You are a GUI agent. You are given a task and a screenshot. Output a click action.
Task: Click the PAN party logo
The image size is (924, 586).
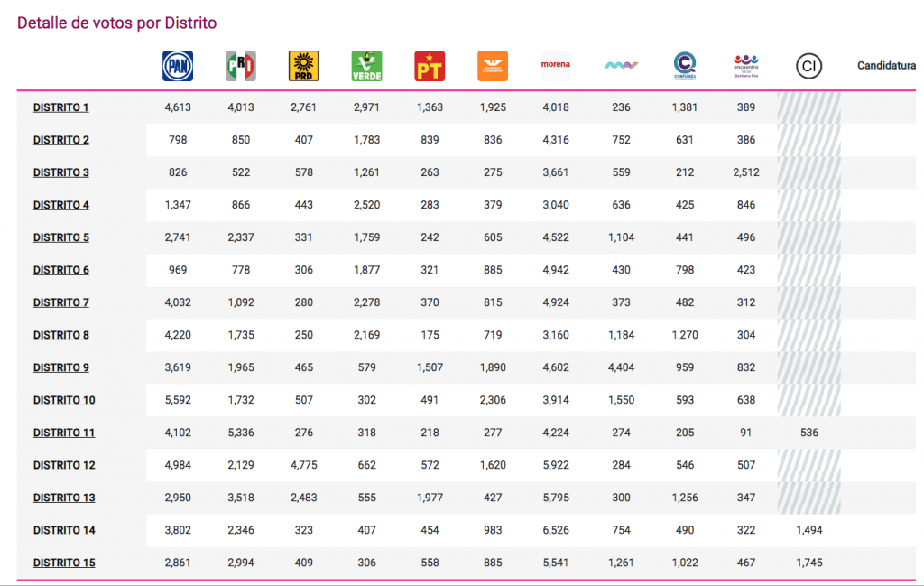tap(178, 66)
